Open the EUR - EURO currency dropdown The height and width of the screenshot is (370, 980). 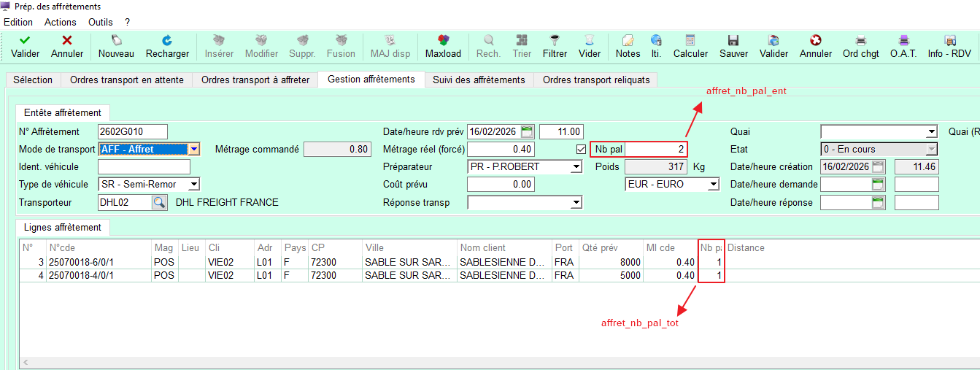[713, 185]
